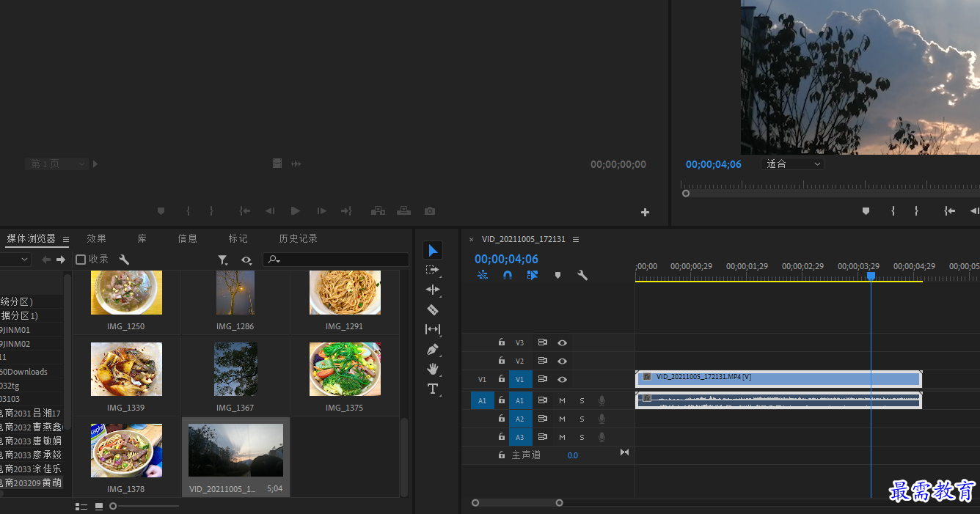Click Overwrite button in source monitor
This screenshot has width=980, height=514.
pyautogui.click(x=403, y=211)
